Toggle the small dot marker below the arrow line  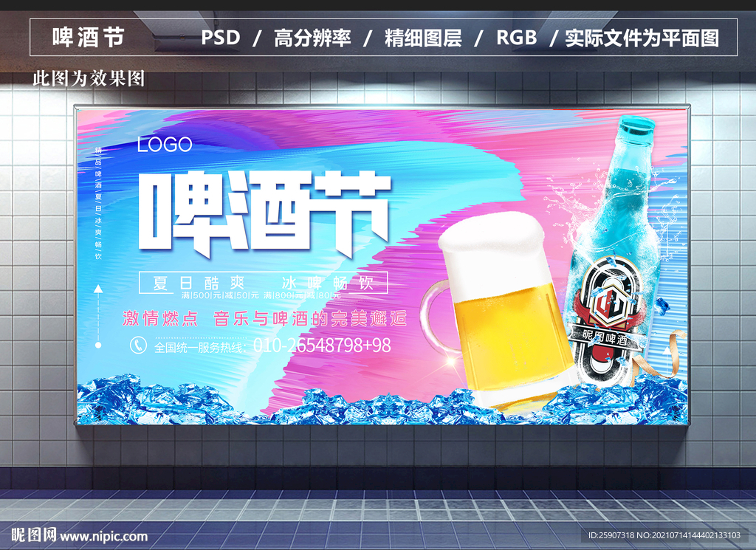point(100,343)
